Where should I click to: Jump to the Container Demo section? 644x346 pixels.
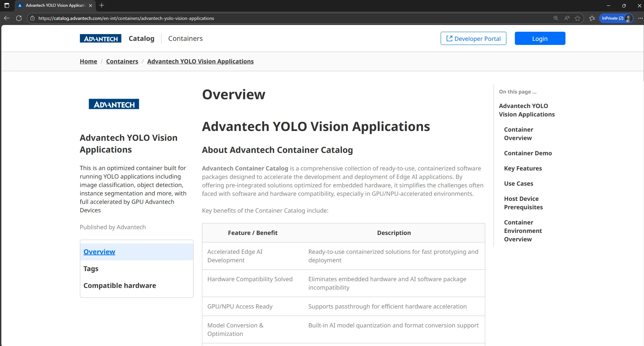coord(528,153)
